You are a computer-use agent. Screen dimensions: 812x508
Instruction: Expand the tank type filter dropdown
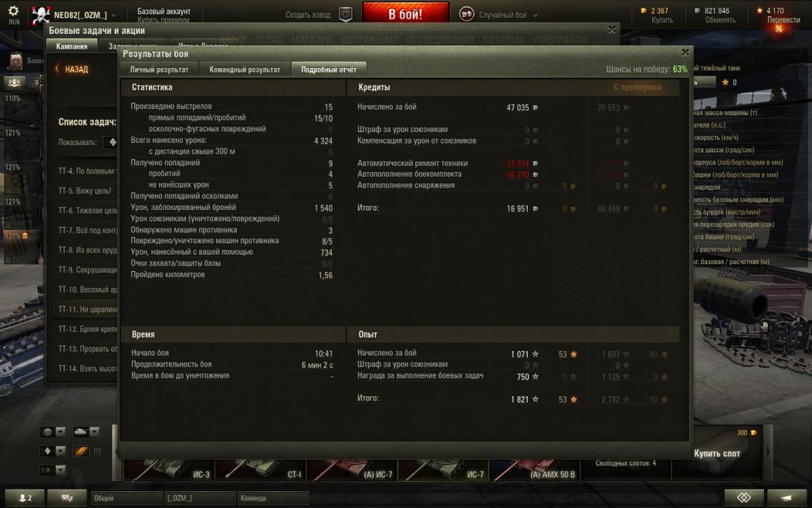pyautogui.click(x=86, y=431)
